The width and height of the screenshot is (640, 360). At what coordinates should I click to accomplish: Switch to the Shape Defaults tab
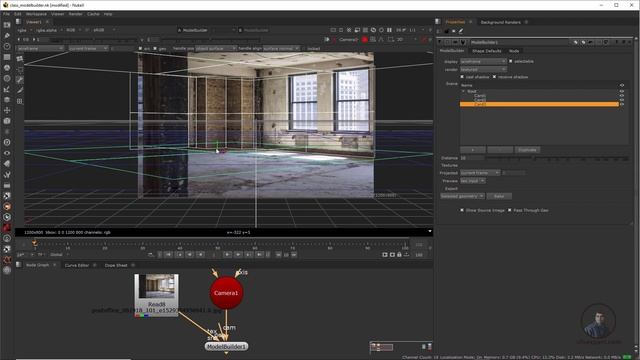(x=487, y=51)
